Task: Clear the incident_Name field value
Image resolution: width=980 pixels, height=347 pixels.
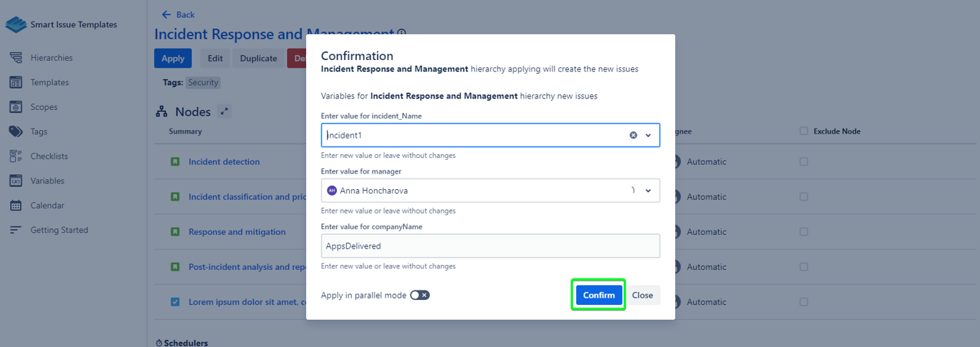Action: point(633,135)
